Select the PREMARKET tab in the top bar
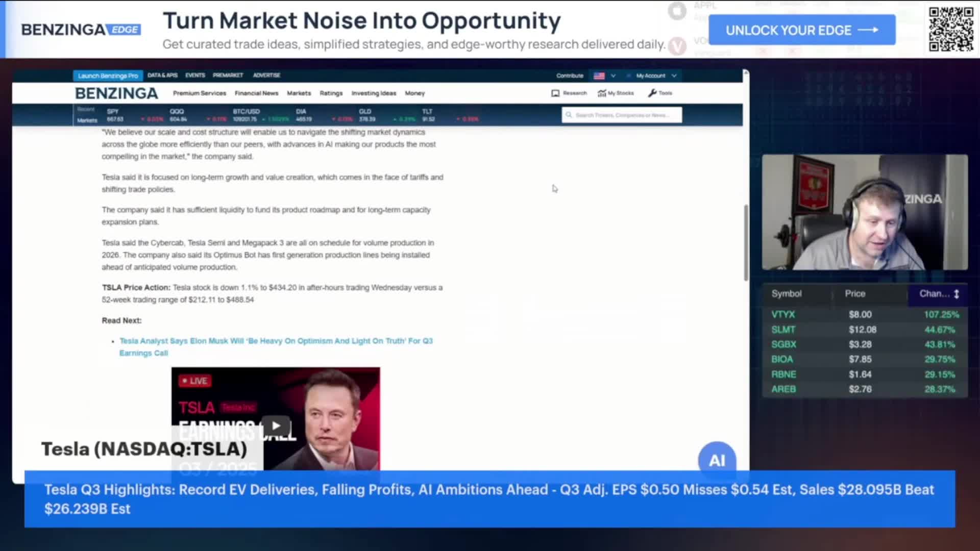The width and height of the screenshot is (980, 551). (x=227, y=75)
